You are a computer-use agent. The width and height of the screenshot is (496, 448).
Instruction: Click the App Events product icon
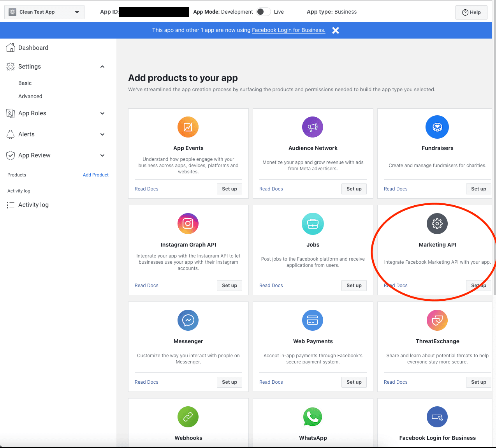[188, 127]
